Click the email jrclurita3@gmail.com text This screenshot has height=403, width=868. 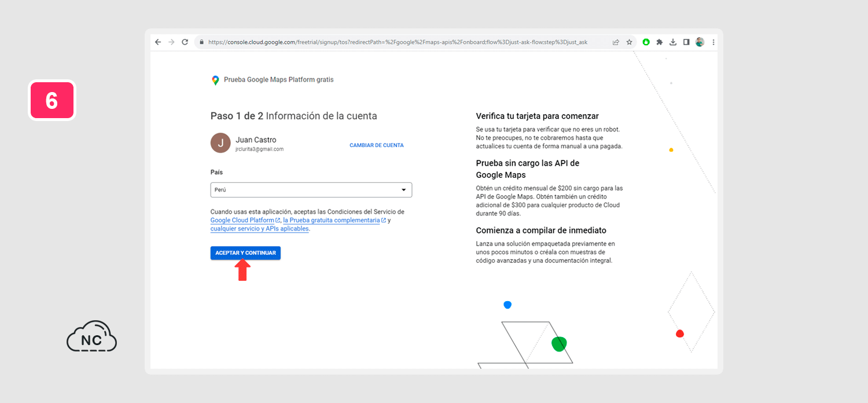click(259, 149)
